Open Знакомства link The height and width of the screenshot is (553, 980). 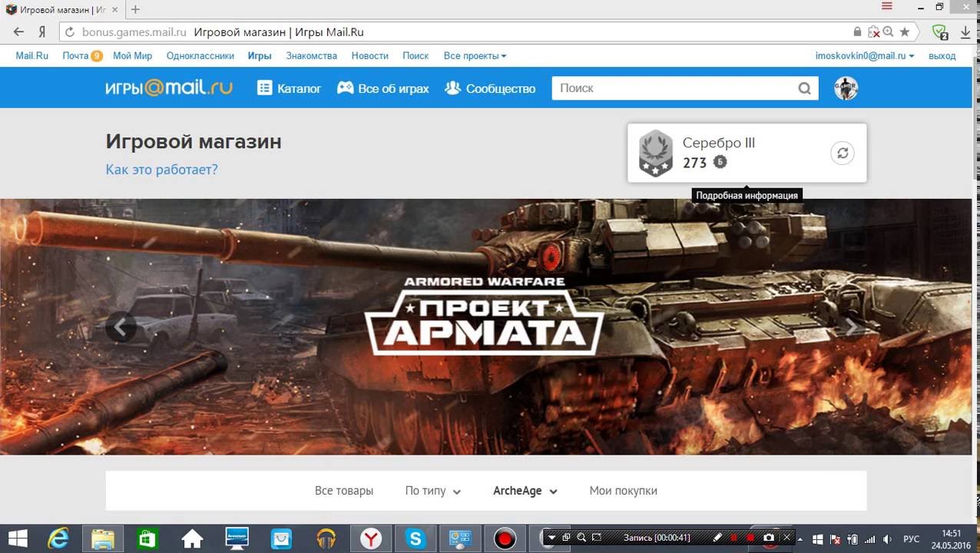(311, 56)
